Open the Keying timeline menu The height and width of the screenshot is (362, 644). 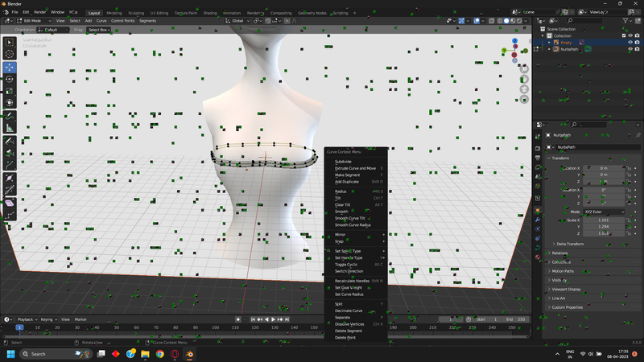[48, 319]
